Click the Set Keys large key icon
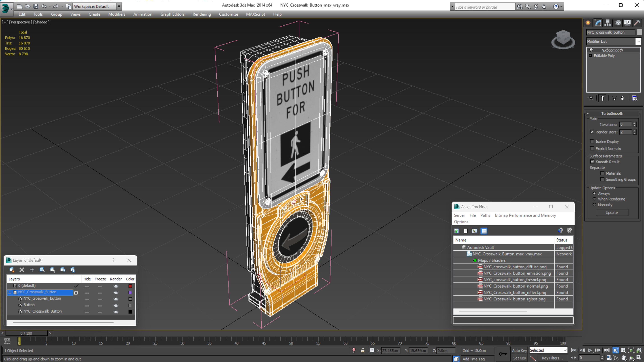Screen dimensions: 644x362 tap(503, 354)
